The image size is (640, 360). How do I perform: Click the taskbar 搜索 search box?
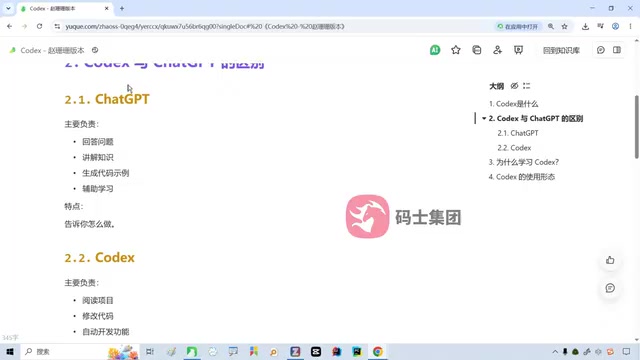80,351
